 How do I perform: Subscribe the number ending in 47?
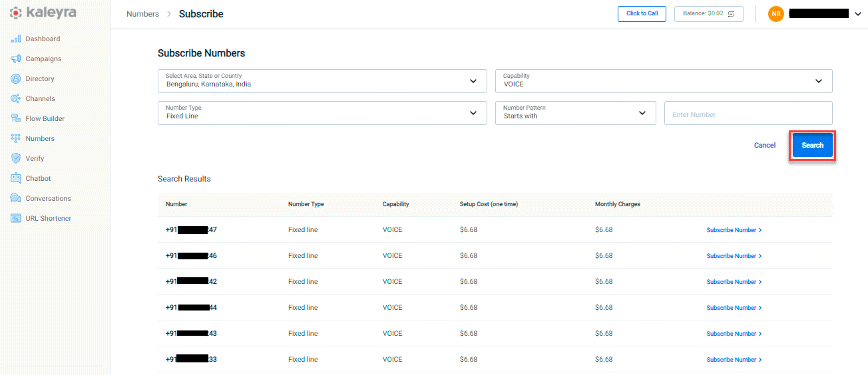(x=734, y=230)
